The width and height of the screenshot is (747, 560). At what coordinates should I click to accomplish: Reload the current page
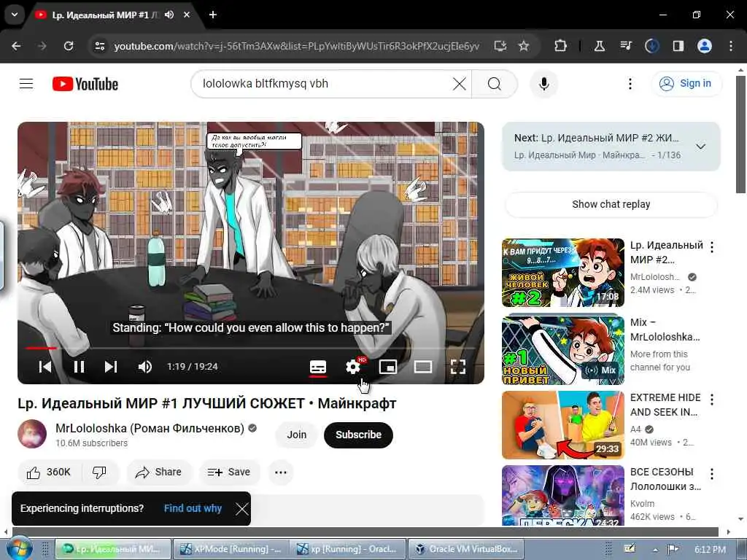tap(69, 46)
